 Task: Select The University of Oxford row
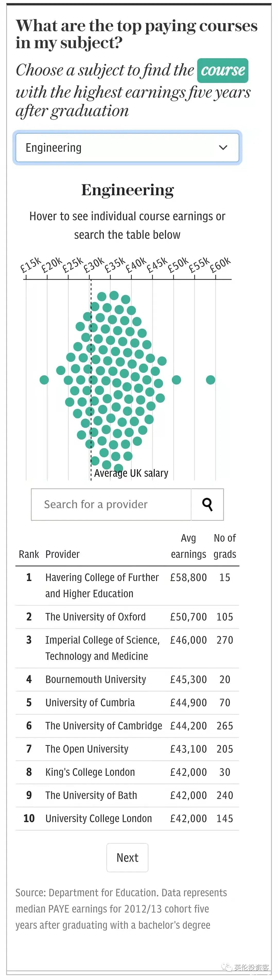point(95,617)
